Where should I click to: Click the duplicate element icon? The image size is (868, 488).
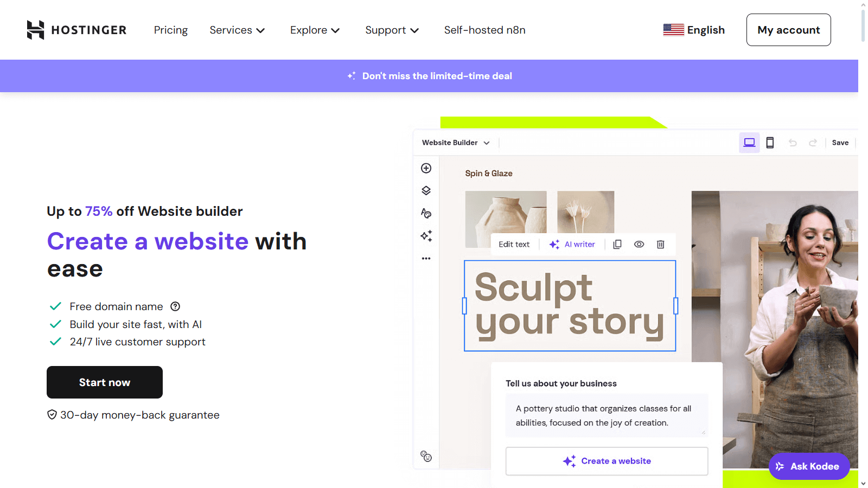coord(617,245)
